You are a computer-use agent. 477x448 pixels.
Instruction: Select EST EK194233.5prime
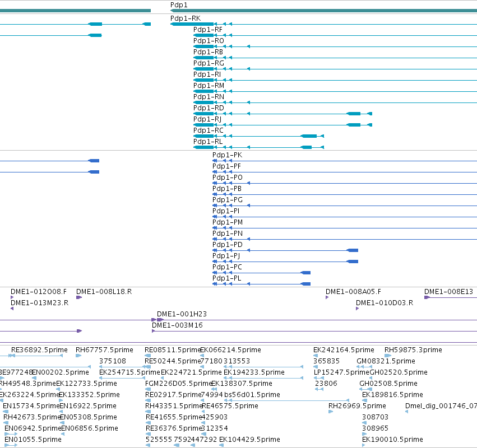254,372
